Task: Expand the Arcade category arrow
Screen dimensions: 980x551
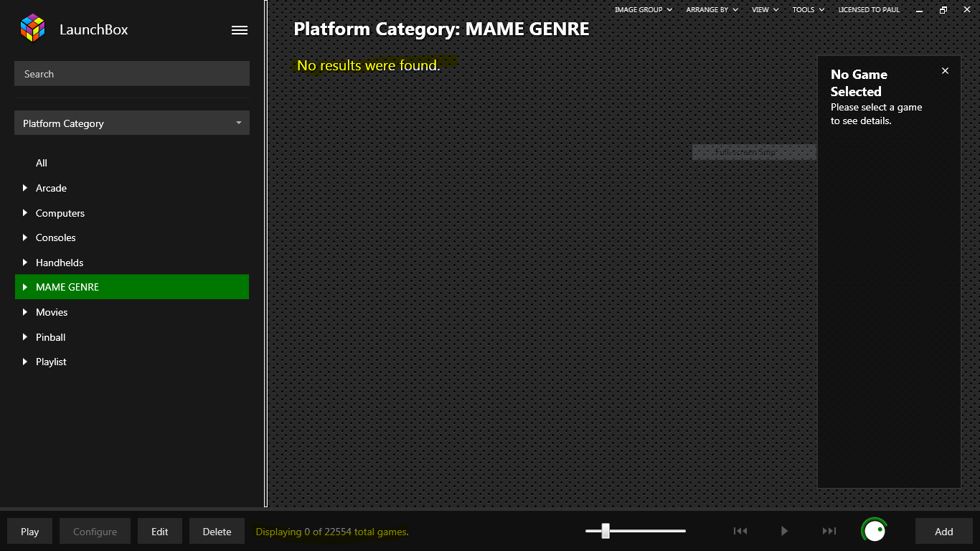Action: [25, 188]
